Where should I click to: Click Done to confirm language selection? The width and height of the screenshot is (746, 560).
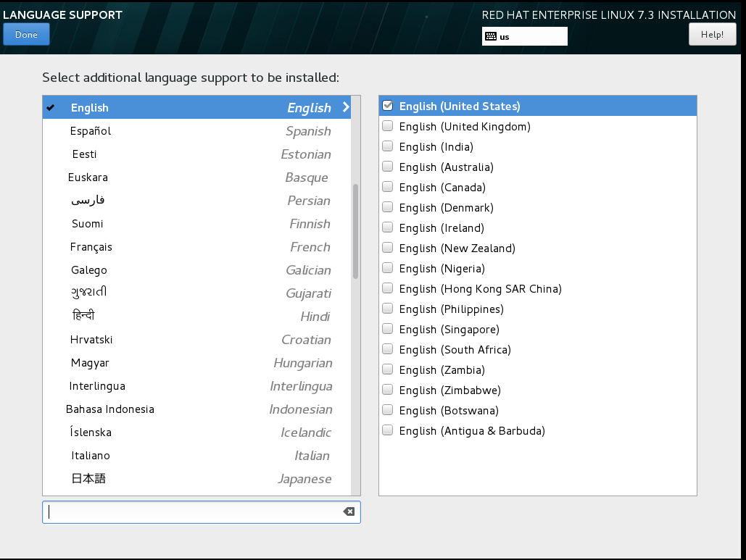tap(26, 35)
